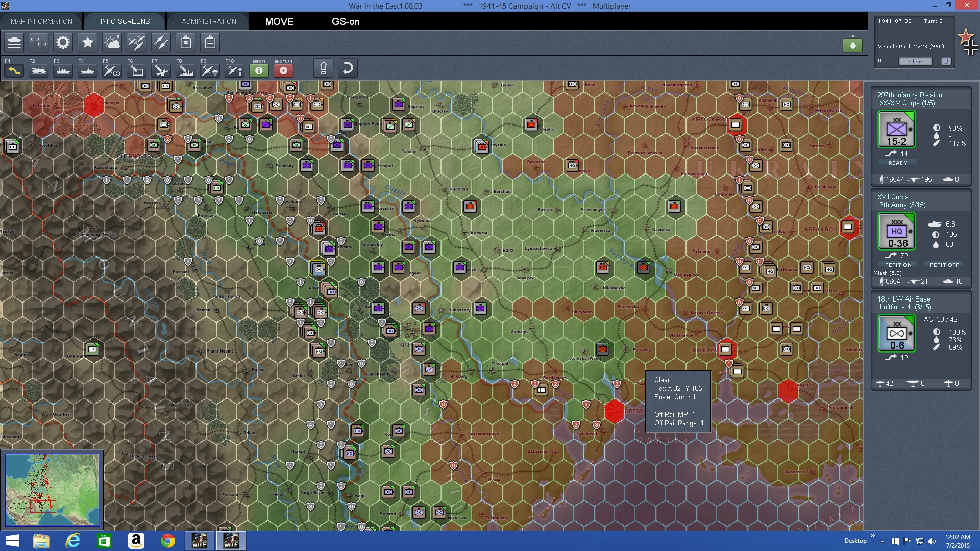Screen dimensions: 980x551
Task: Toggle the green SOFT factors droplet button
Action: [852, 45]
